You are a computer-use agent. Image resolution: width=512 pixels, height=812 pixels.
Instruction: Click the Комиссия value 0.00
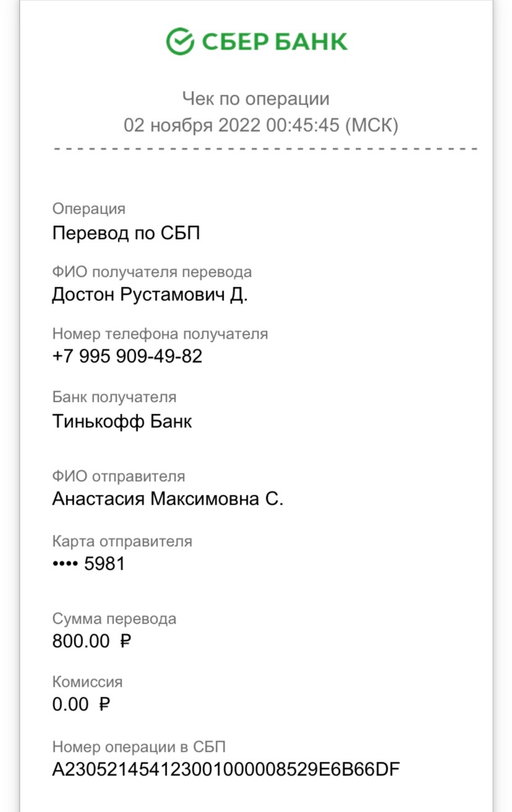pyautogui.click(x=71, y=704)
